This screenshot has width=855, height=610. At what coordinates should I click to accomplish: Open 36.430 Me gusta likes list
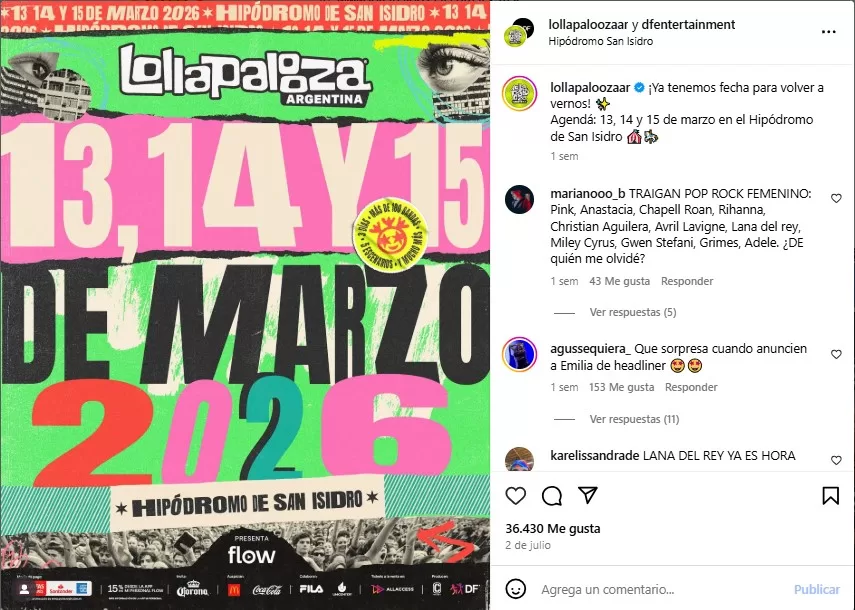[552, 528]
